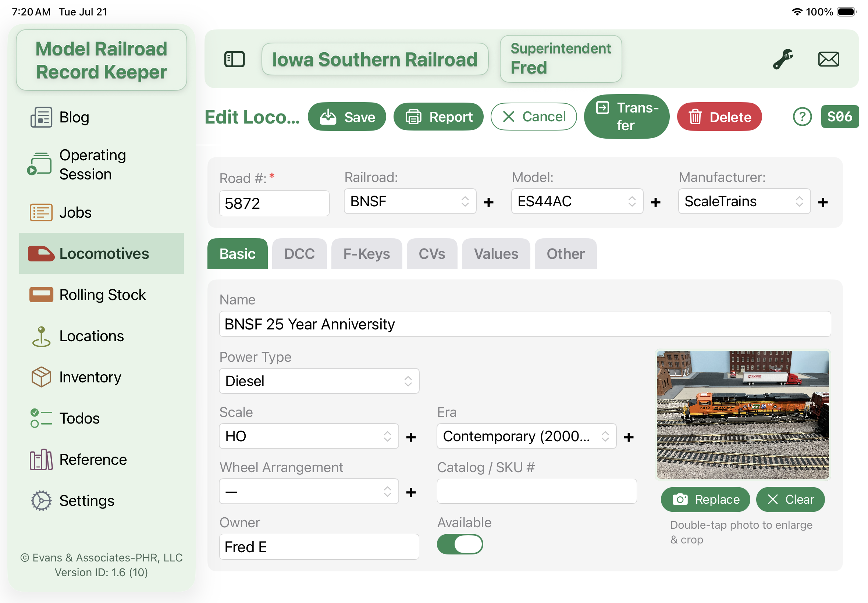The image size is (868, 603).
Task: Open the envelope mail icon
Action: pyautogui.click(x=828, y=59)
